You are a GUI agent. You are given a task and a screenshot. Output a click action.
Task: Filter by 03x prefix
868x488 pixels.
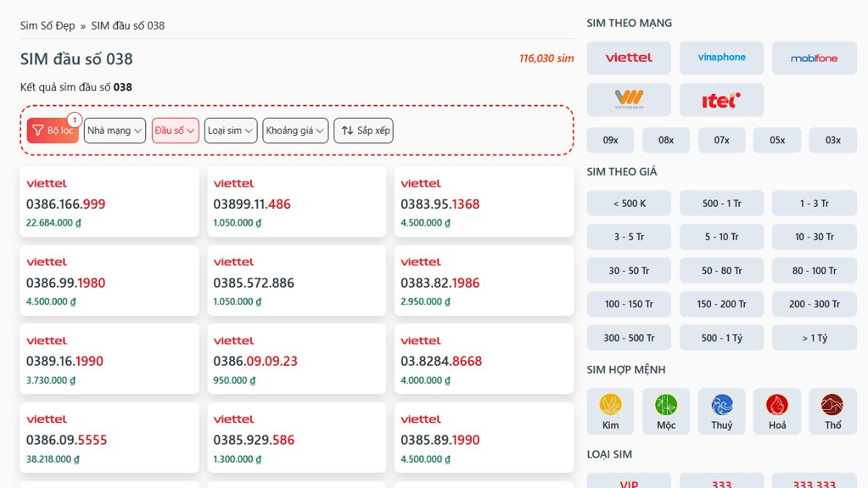point(833,140)
